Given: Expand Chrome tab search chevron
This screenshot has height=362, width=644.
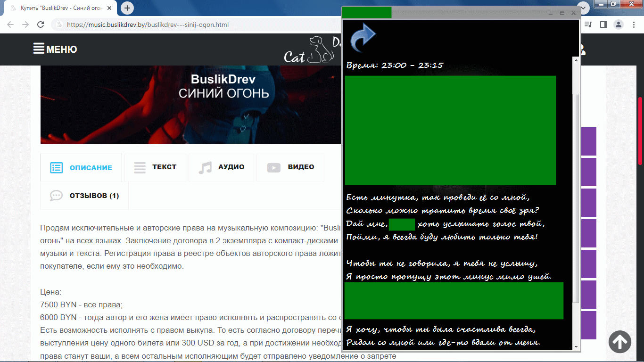Looking at the screenshot, I should coord(584,8).
